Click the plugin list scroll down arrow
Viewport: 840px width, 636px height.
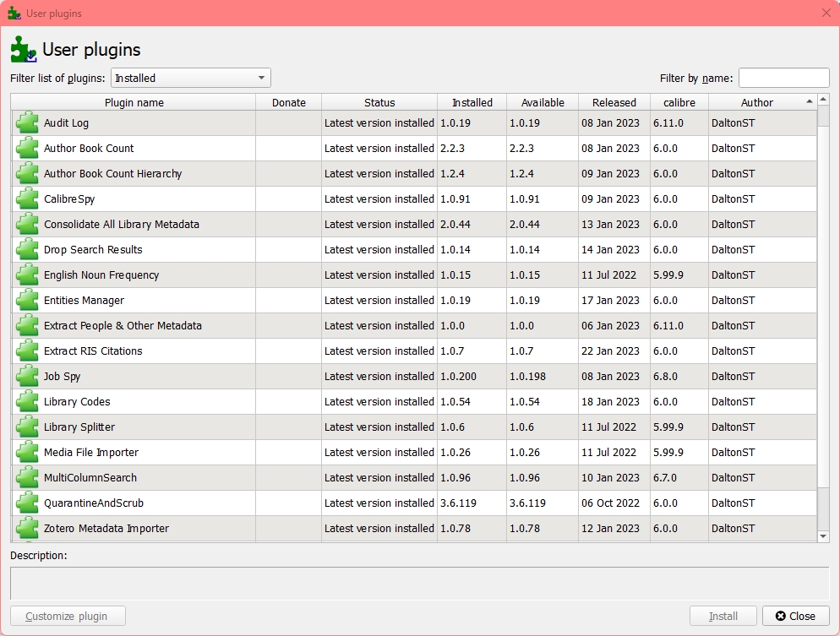pyautogui.click(x=823, y=535)
